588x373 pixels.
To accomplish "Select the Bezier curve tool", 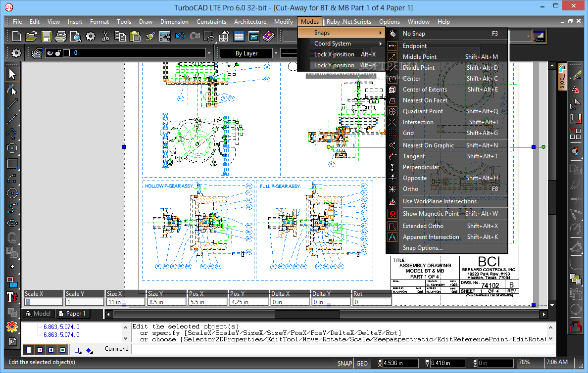I will tap(12, 208).
